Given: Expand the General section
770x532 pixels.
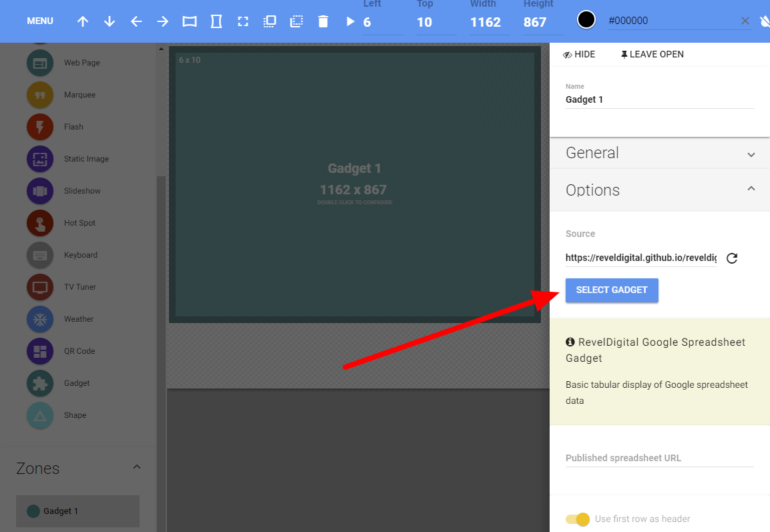Looking at the screenshot, I should tap(659, 153).
